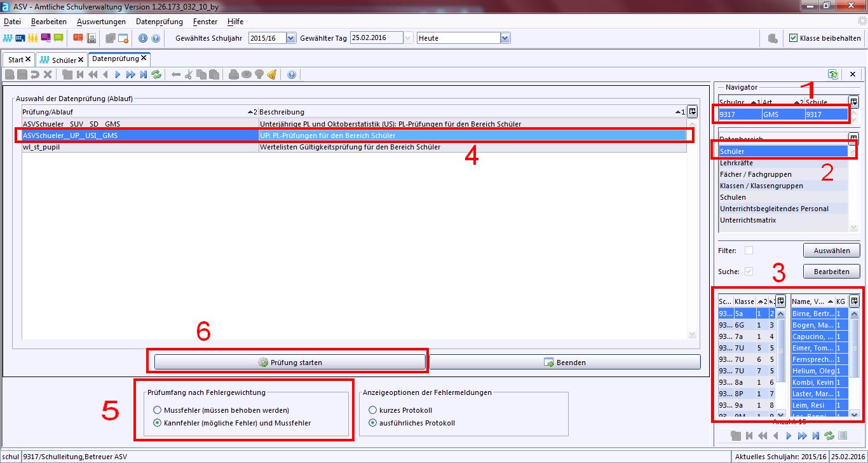This screenshot has width=868, height=463.
Task: Click green refresh icon above Navigator
Action: (833, 74)
